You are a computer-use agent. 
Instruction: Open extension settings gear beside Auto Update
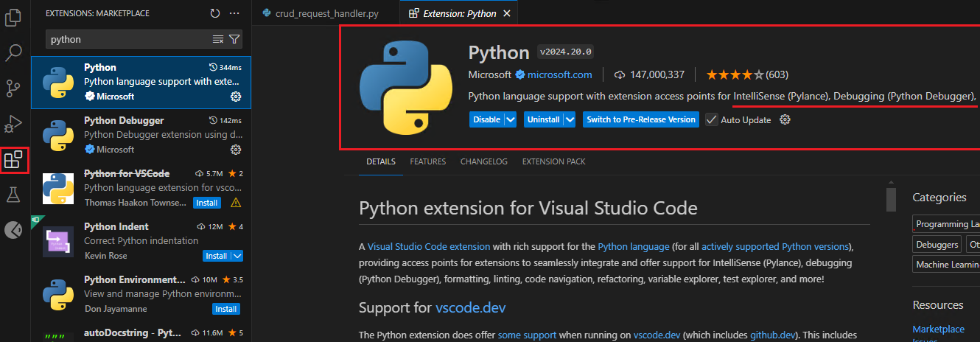point(785,119)
